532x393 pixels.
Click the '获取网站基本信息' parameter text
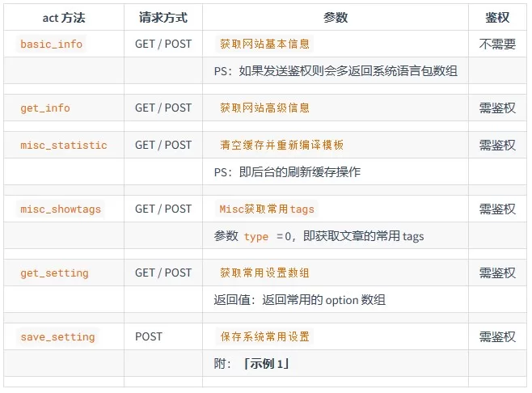coord(265,44)
